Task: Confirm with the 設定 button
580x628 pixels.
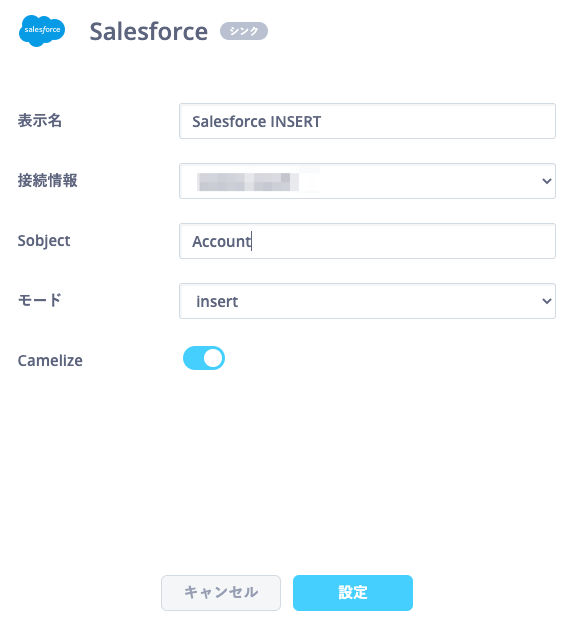Action: click(x=352, y=593)
